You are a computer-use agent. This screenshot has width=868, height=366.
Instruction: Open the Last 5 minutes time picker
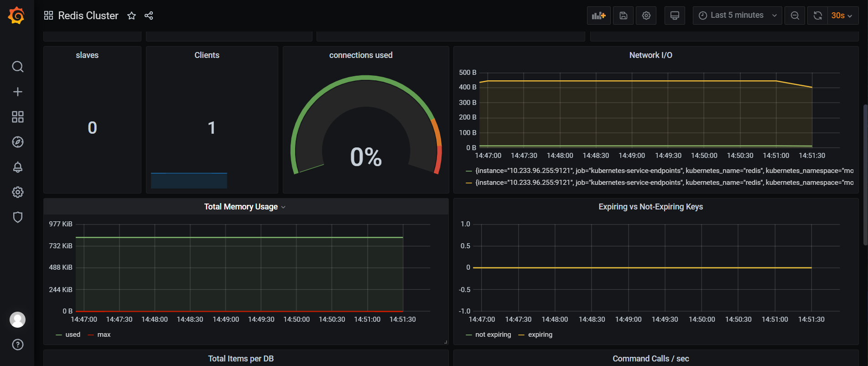point(737,16)
